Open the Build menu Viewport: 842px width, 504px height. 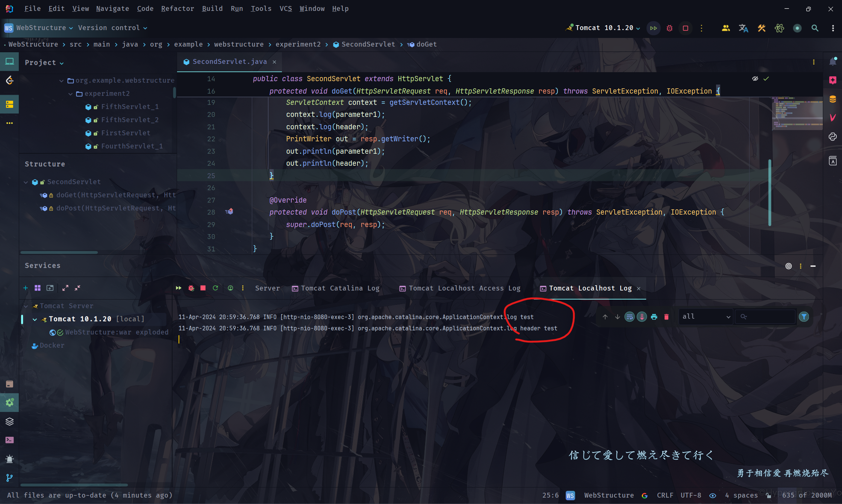pos(212,8)
